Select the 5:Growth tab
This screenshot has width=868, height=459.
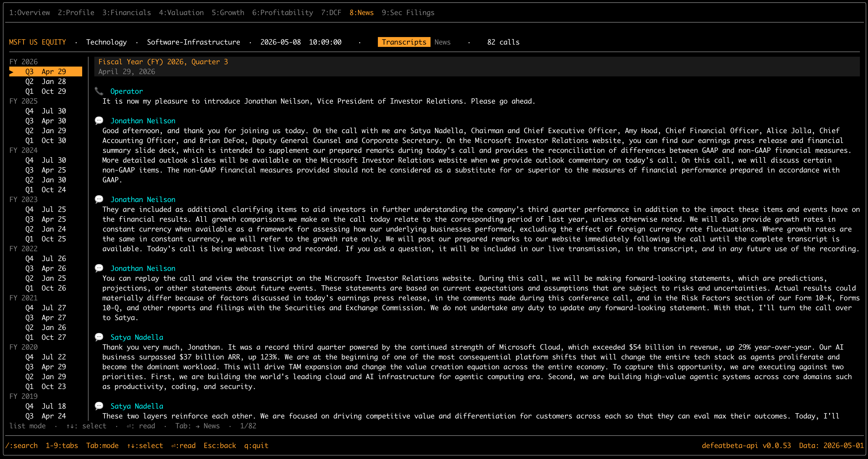click(x=228, y=12)
